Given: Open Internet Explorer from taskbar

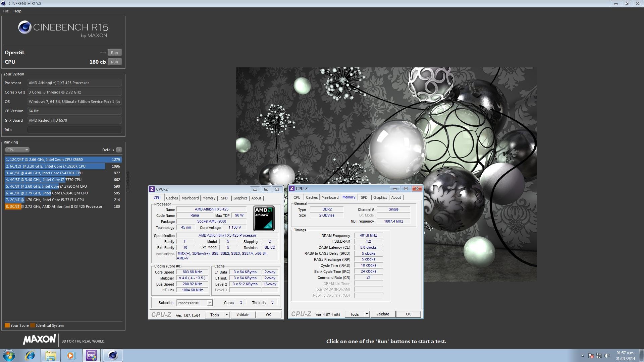Looking at the screenshot, I should [x=30, y=355].
